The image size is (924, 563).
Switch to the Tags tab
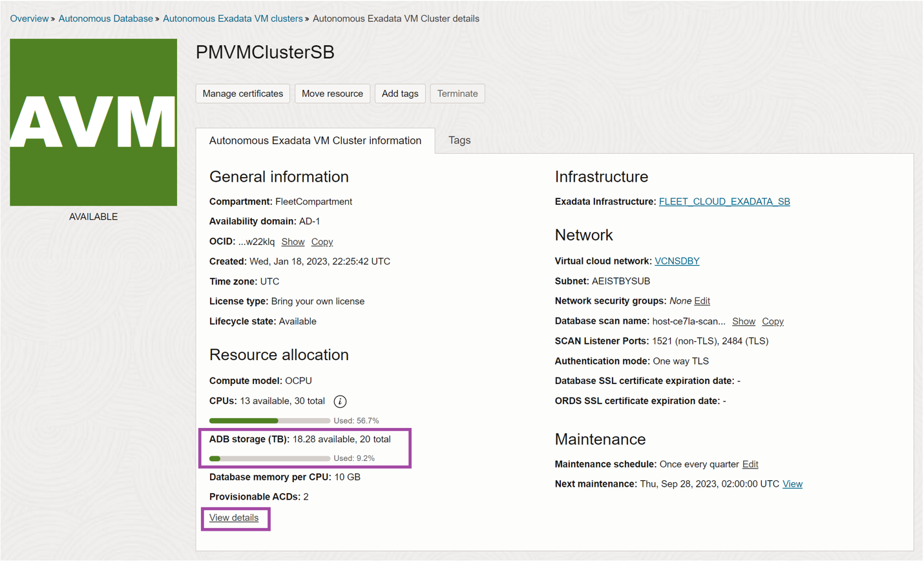(x=459, y=140)
